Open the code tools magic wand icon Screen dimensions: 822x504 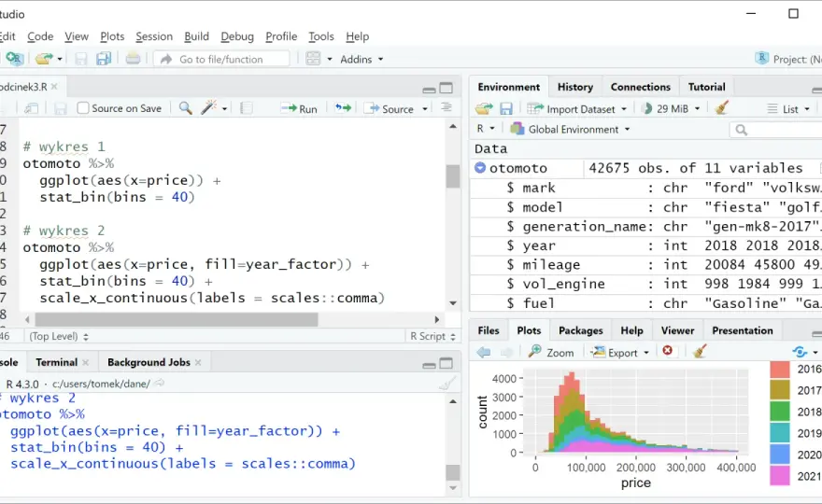(x=208, y=108)
